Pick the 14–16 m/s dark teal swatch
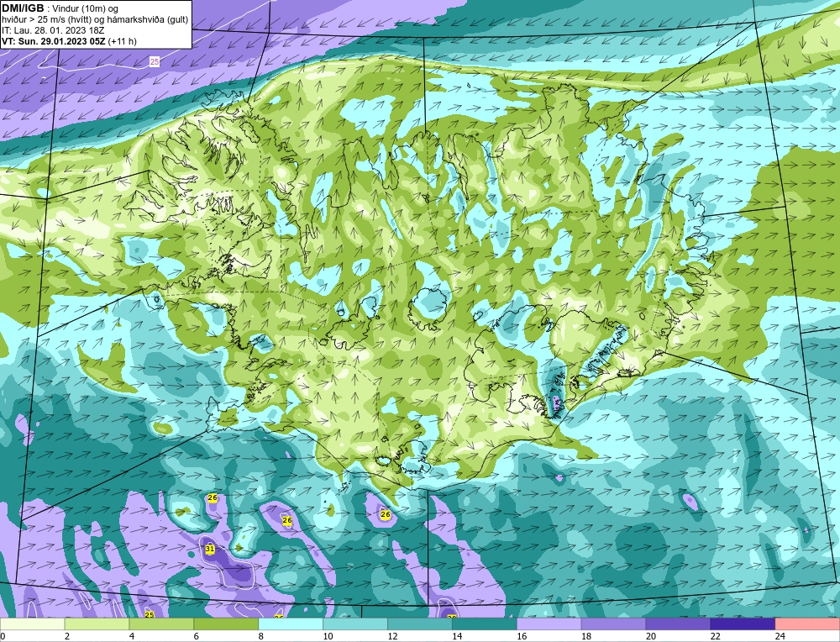840x642 pixels. click(485, 624)
